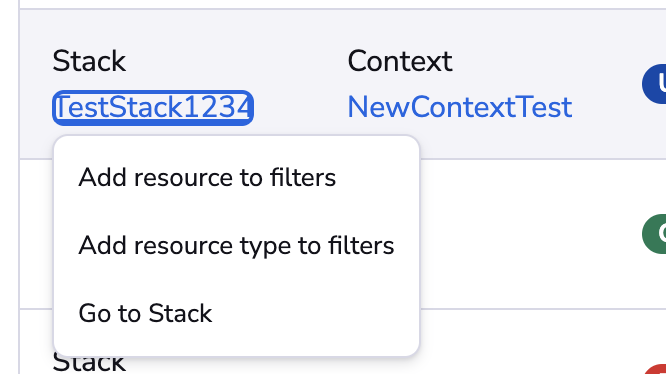666x374 pixels.
Task: Open the NewContextTest context link
Action: [x=460, y=107]
